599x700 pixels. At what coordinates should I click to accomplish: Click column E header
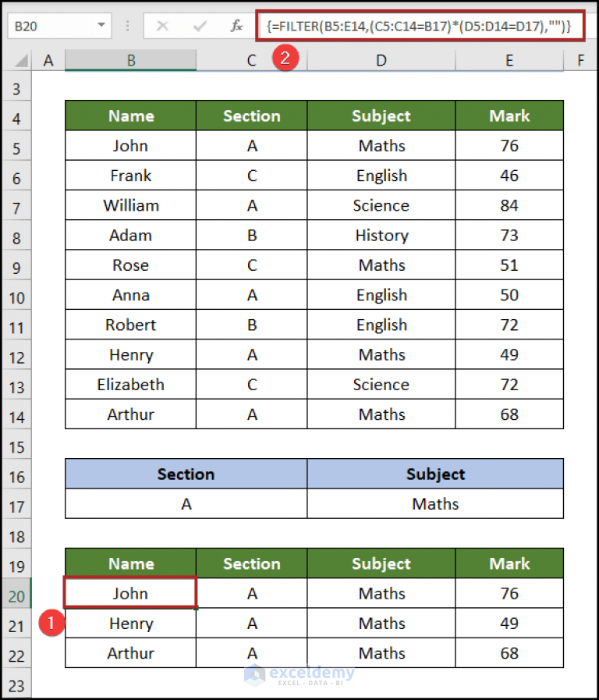(509, 59)
